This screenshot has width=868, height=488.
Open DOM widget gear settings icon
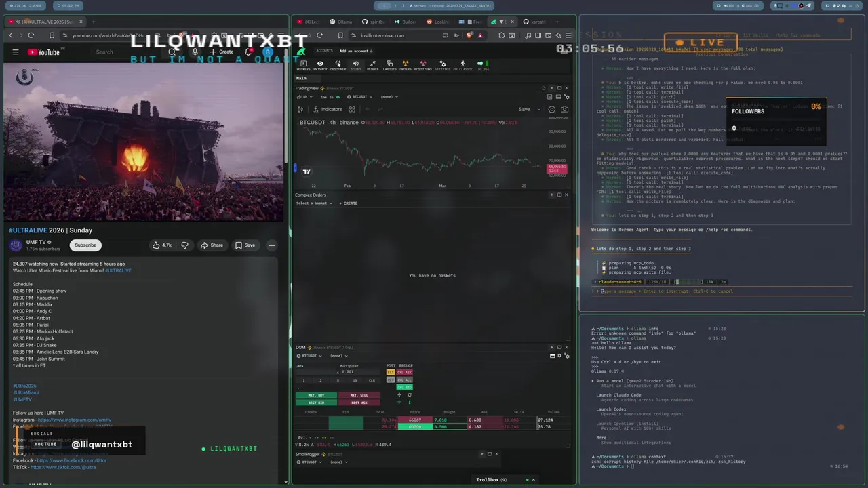pos(559,355)
